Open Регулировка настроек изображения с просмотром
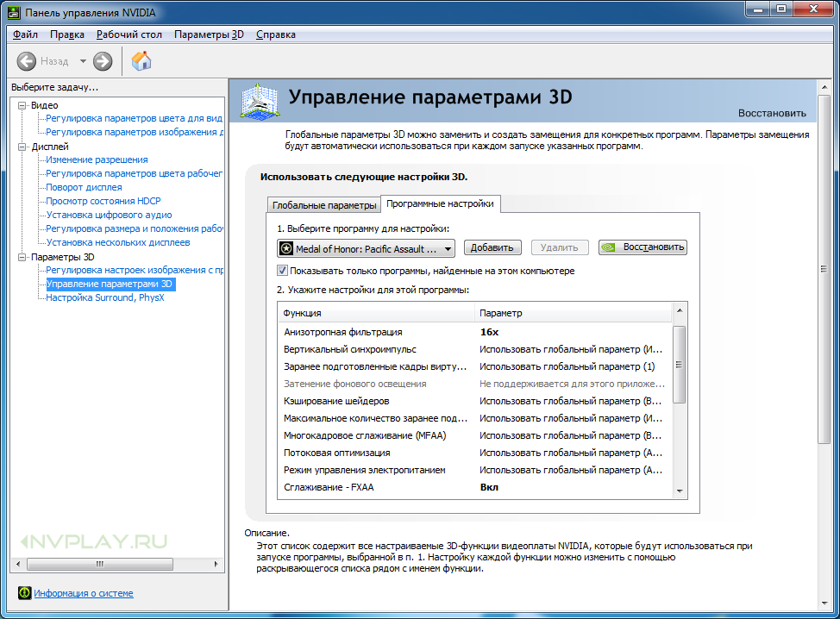840x619 pixels. pyautogui.click(x=135, y=270)
